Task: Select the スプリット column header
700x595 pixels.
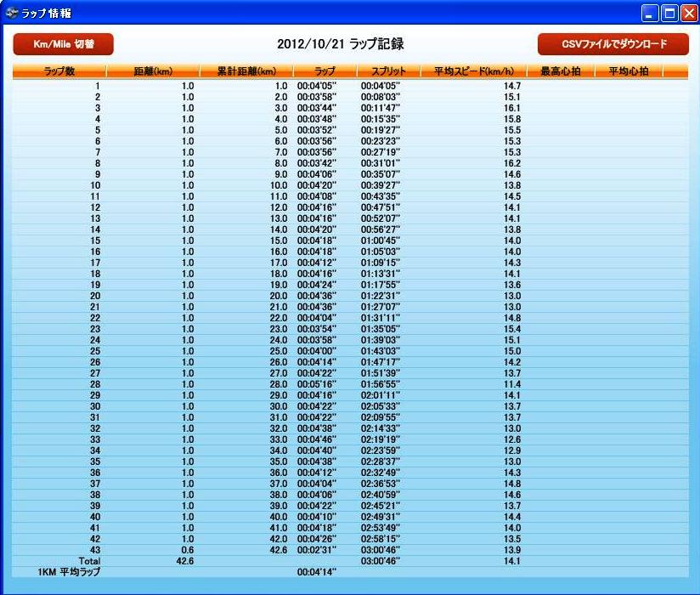Action: coord(388,71)
